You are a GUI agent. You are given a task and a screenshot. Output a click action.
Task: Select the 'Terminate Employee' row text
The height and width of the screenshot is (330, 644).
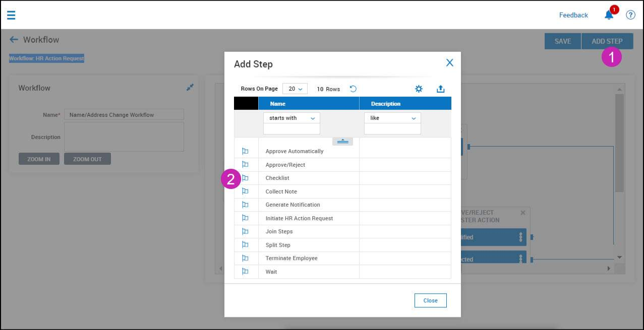click(x=291, y=258)
